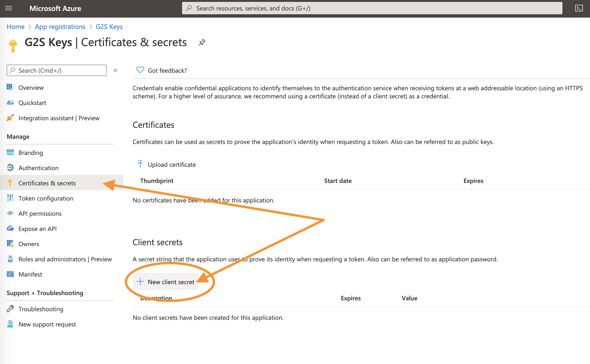This screenshot has width=590, height=364.
Task: Click the plus icon for new secret
Action: click(140, 281)
